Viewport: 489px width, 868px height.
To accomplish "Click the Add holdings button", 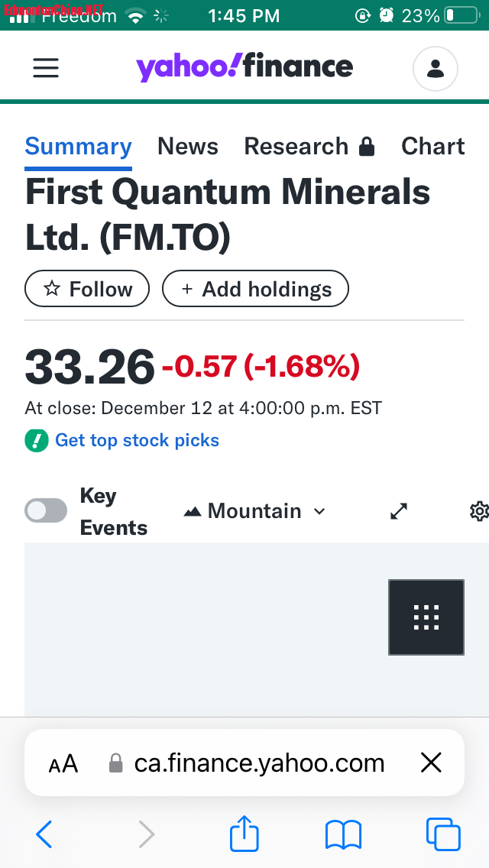I will [255, 289].
